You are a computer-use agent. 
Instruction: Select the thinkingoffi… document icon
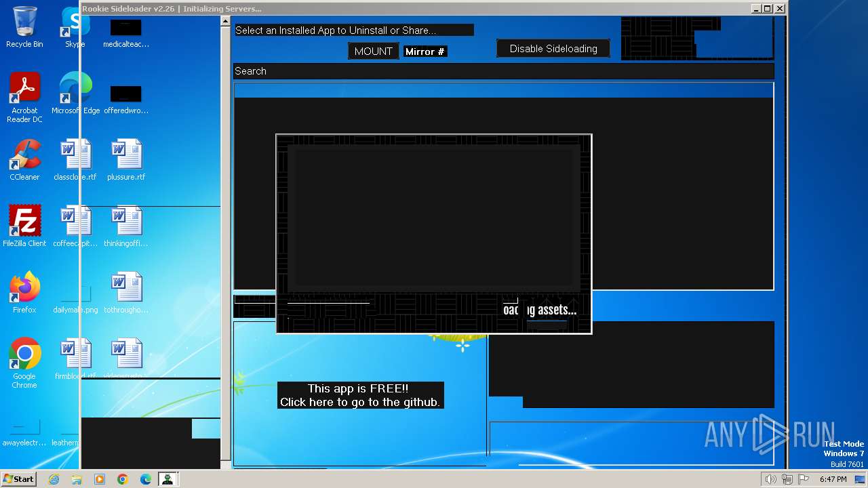coord(126,226)
